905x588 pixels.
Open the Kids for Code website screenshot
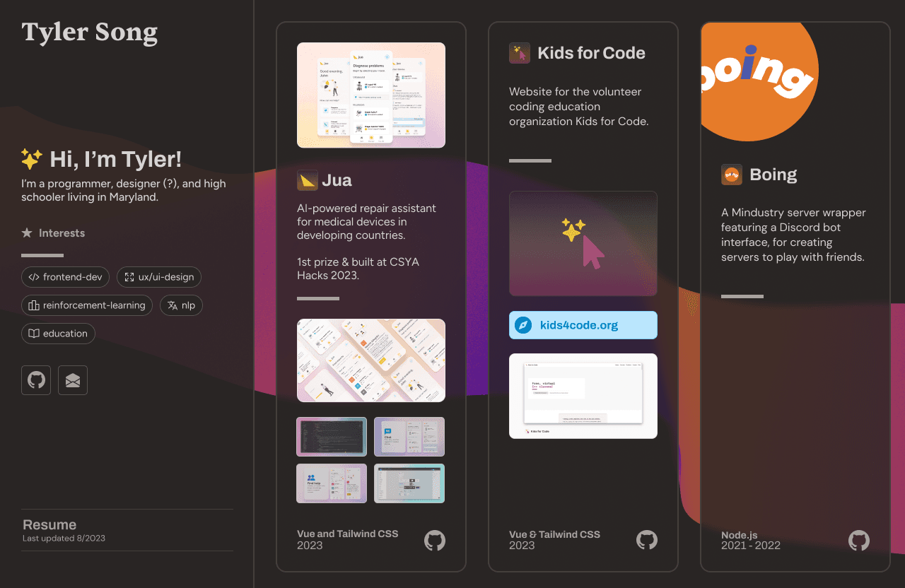click(x=583, y=396)
